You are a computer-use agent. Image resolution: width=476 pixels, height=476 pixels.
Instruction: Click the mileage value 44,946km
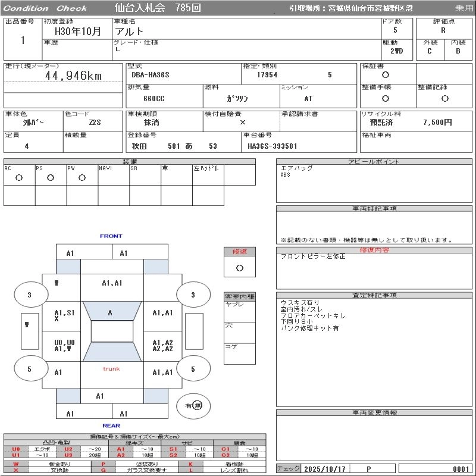(74, 76)
